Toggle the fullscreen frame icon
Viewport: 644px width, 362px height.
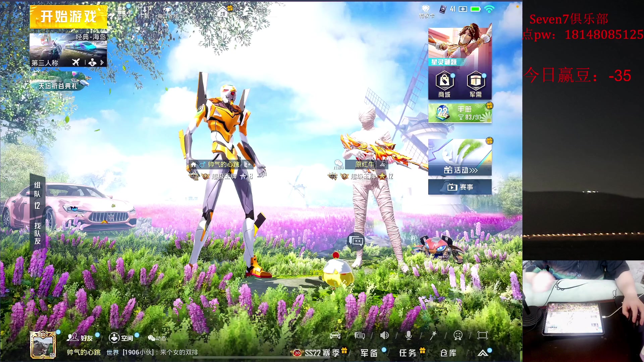(x=482, y=336)
